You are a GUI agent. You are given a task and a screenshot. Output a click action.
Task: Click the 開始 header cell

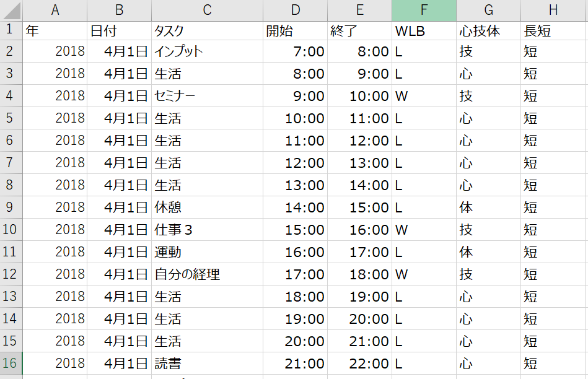pos(296,31)
